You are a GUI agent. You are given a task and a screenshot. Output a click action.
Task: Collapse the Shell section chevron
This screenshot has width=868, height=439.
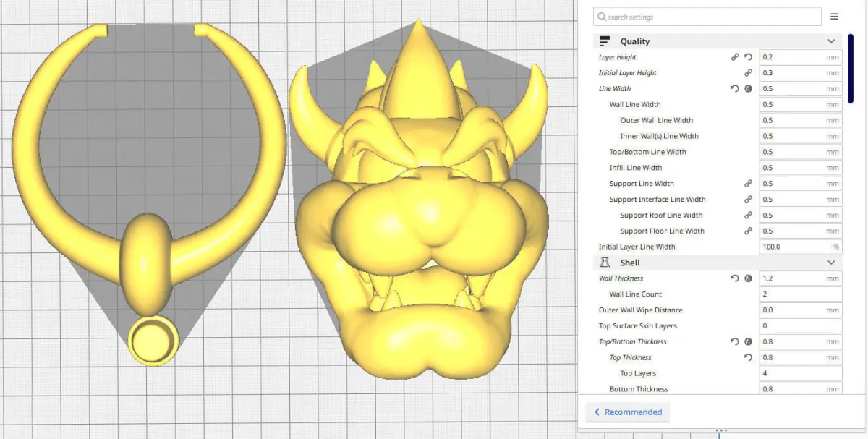(x=831, y=263)
